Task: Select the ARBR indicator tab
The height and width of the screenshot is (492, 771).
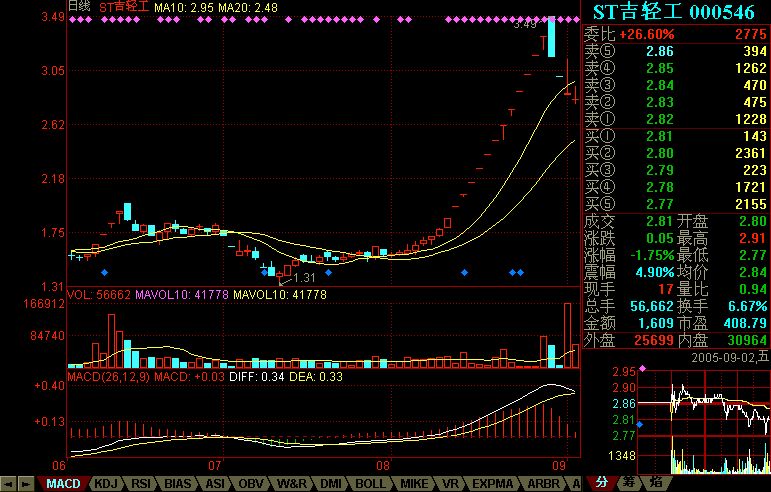Action: pyautogui.click(x=541, y=483)
